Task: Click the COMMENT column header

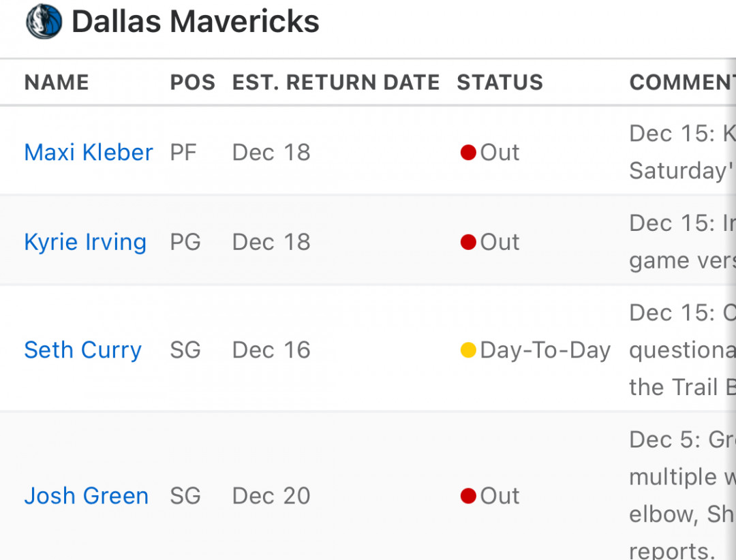Action: coord(682,82)
